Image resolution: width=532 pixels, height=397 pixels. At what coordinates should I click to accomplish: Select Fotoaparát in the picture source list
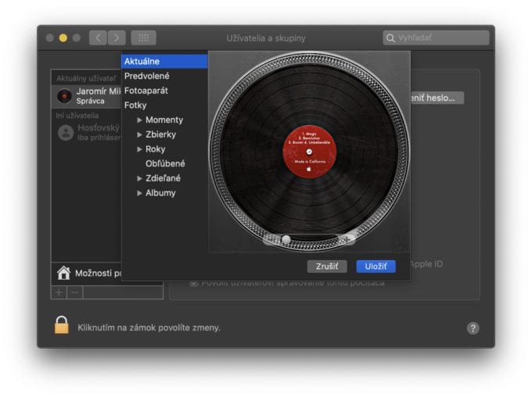[146, 91]
